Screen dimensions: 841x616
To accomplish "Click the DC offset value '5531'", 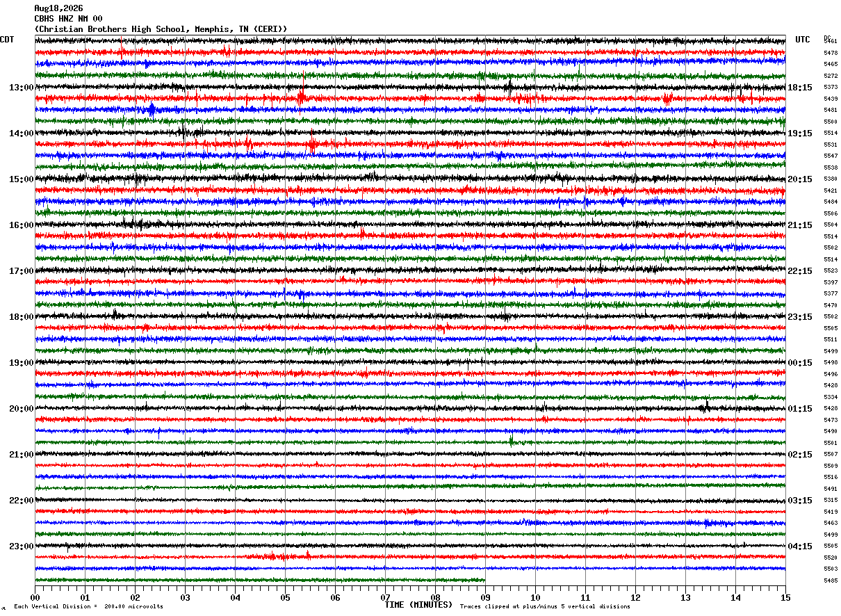I will coord(831,145).
